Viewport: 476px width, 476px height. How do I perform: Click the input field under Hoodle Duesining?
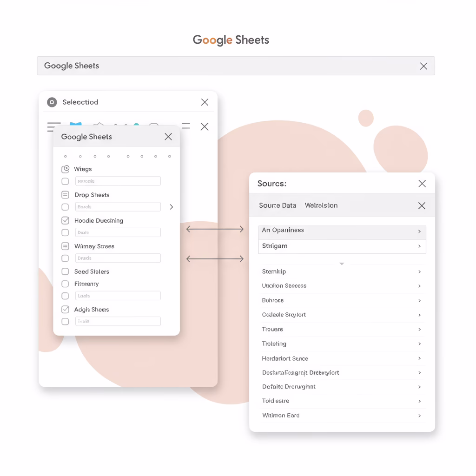click(x=118, y=232)
